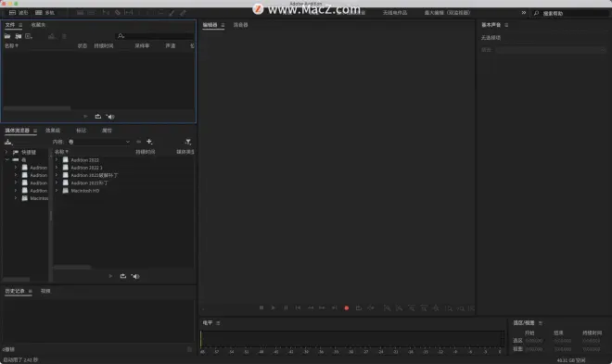This screenshot has height=364, width=612.
Task: Play the preview in Media Browser
Action: (x=110, y=276)
